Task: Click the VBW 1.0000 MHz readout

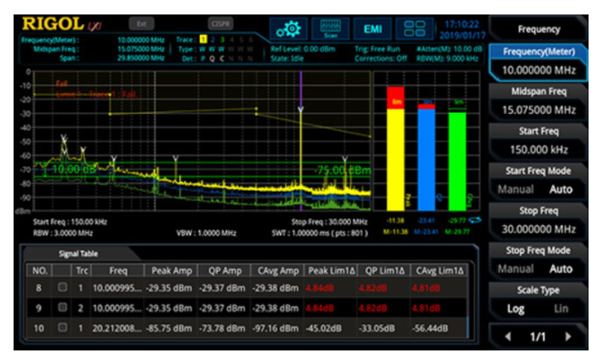Action: click(x=206, y=233)
